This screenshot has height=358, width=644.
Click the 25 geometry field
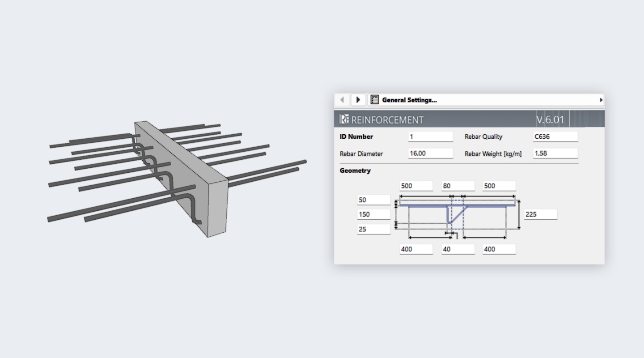(374, 229)
